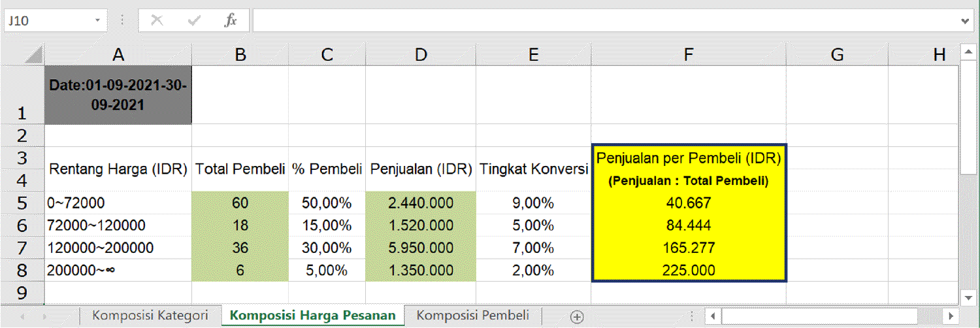Select the Komposisi Harga Pesanan tab
This screenshot has height=328, width=980.
(312, 316)
